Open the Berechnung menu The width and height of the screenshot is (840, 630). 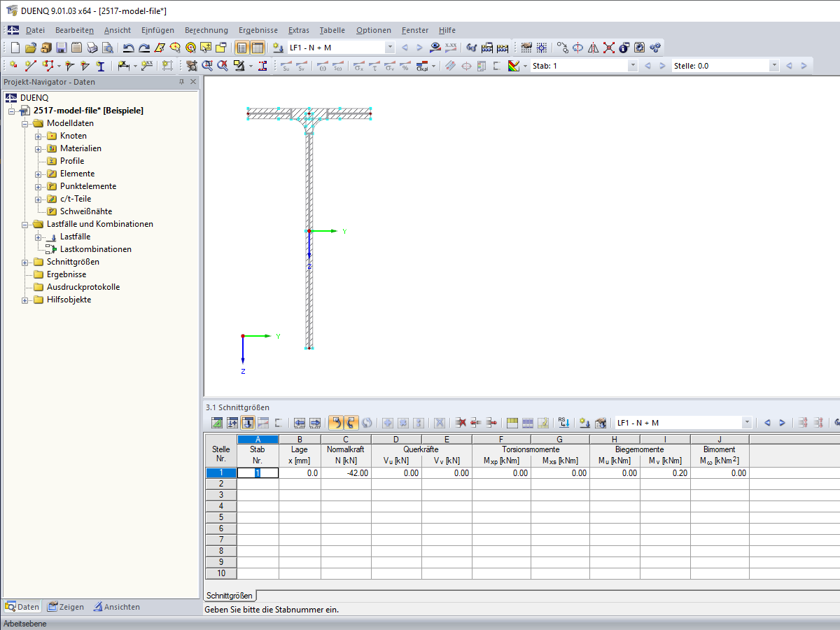point(206,30)
